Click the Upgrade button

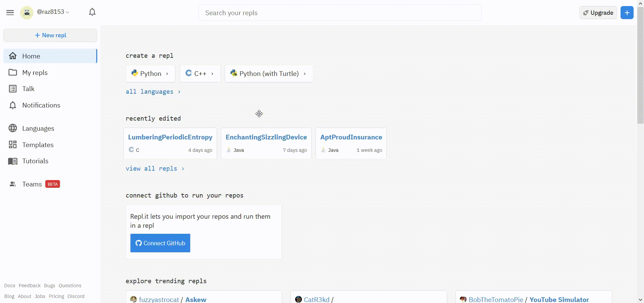point(598,13)
